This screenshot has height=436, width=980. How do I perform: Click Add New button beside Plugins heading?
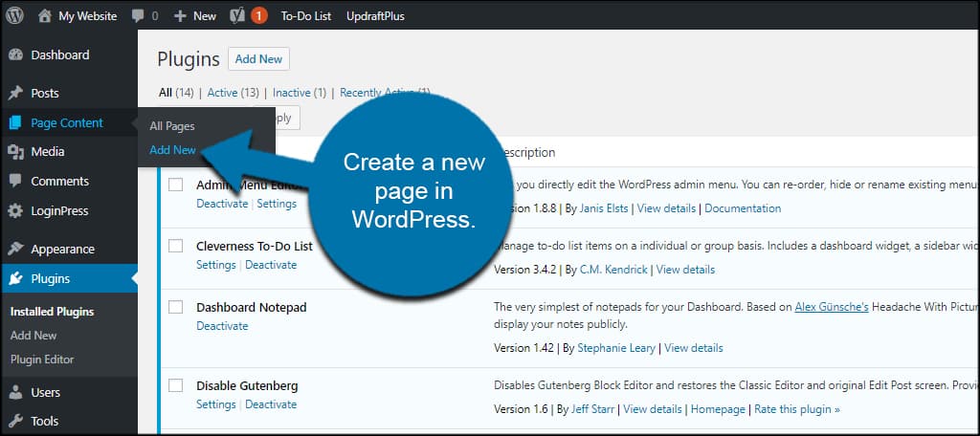coord(258,58)
